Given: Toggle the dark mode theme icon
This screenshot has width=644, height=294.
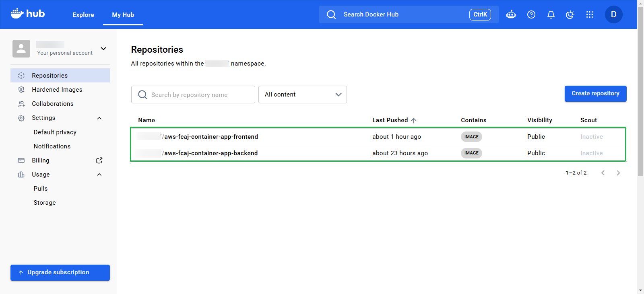Looking at the screenshot, I should pos(570,14).
